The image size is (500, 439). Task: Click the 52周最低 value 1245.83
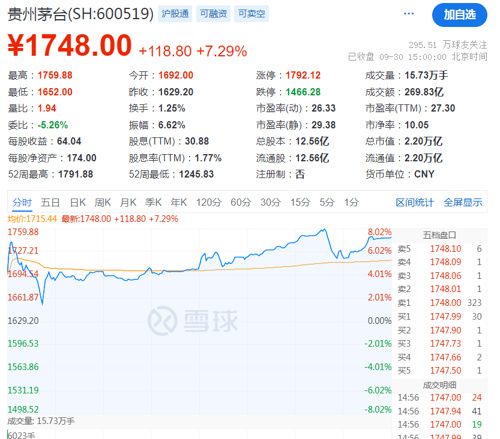(196, 174)
